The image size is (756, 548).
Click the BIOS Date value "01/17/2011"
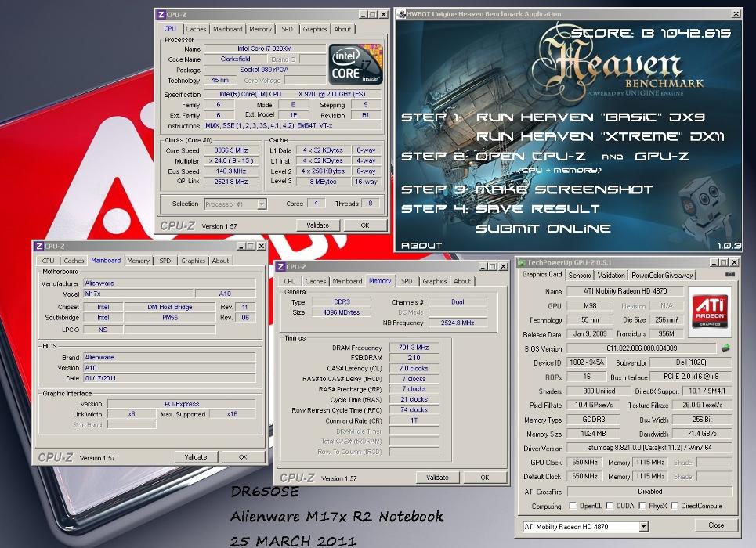click(169, 378)
